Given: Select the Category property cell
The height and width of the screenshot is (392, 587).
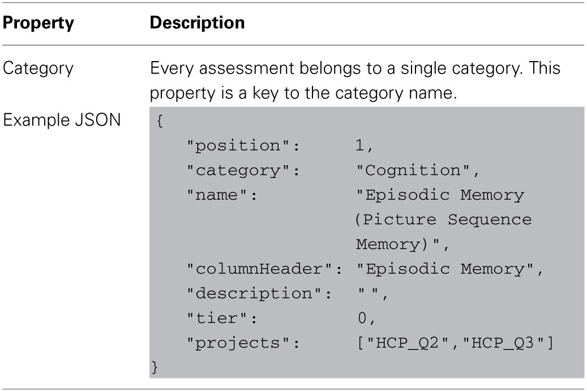Looking at the screenshot, I should tap(38, 69).
